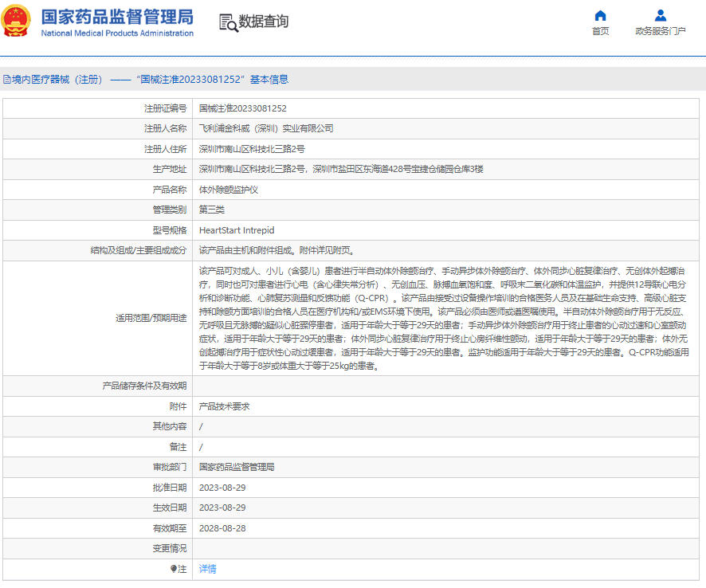Click the 附件 label

click(178, 406)
